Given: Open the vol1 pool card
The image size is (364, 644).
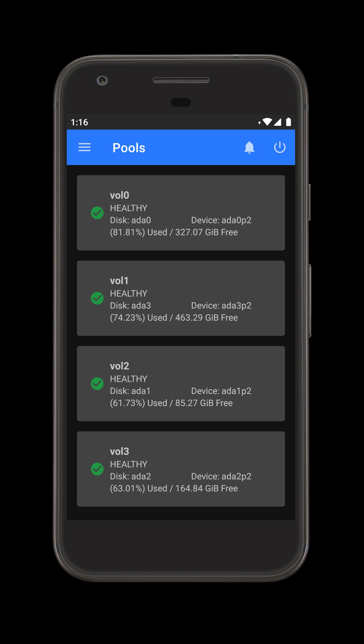Looking at the screenshot, I should click(x=181, y=298).
